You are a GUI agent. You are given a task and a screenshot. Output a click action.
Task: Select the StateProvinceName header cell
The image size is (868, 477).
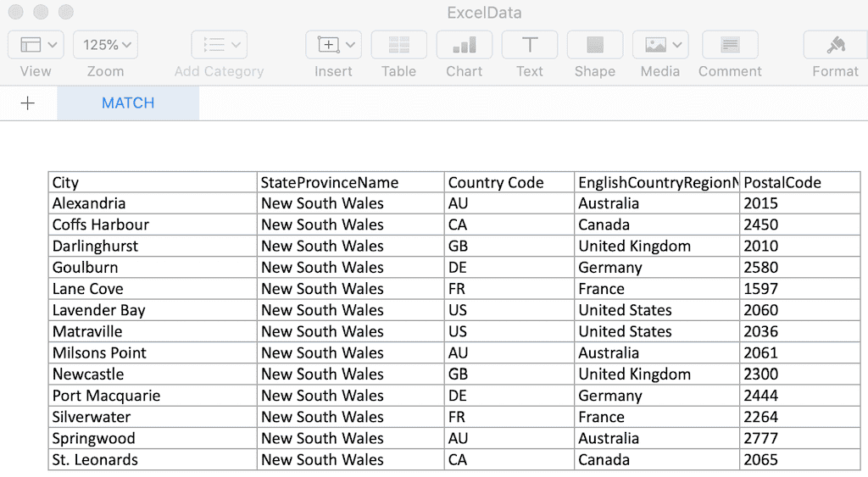350,182
